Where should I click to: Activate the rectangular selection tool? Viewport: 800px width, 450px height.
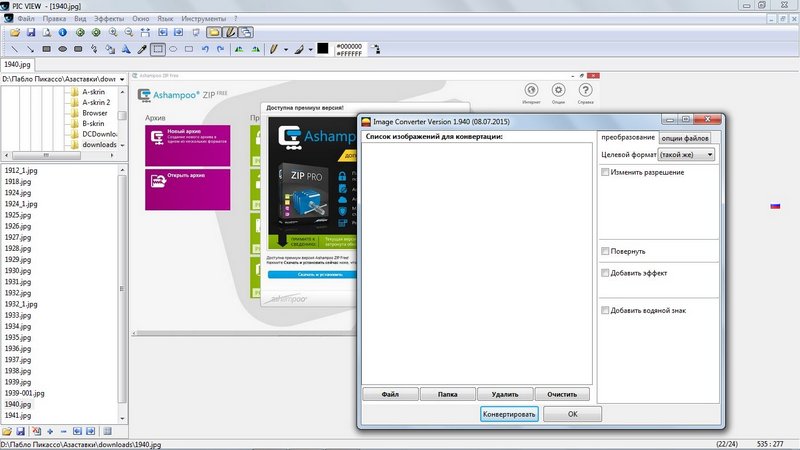(158, 49)
